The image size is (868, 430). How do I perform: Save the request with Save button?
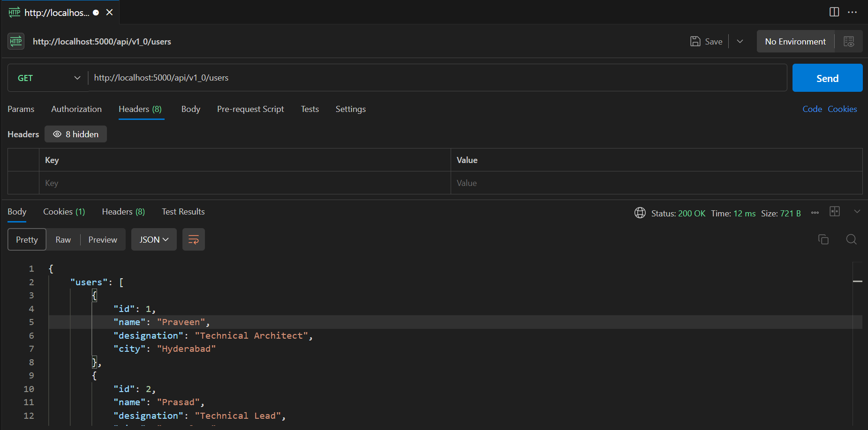pos(707,41)
